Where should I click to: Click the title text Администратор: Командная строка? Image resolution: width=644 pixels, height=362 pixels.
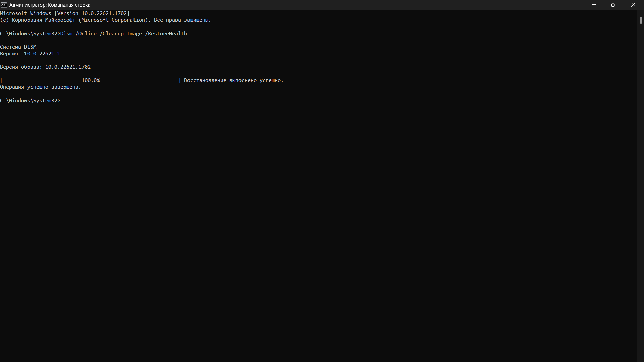click(x=50, y=5)
